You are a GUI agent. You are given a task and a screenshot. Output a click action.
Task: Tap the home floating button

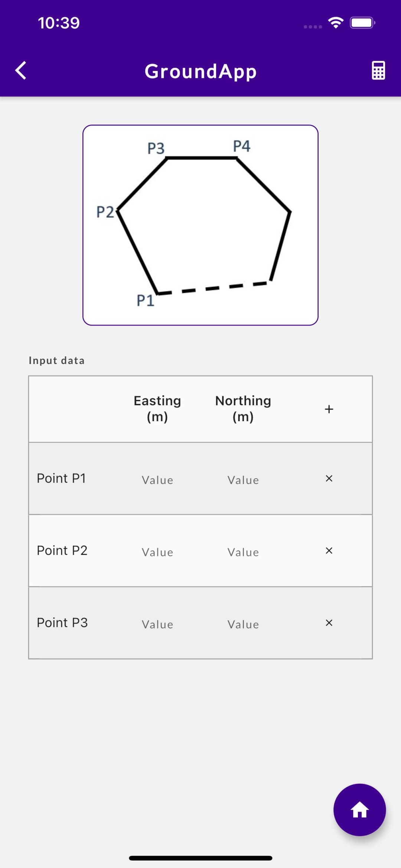(x=359, y=810)
